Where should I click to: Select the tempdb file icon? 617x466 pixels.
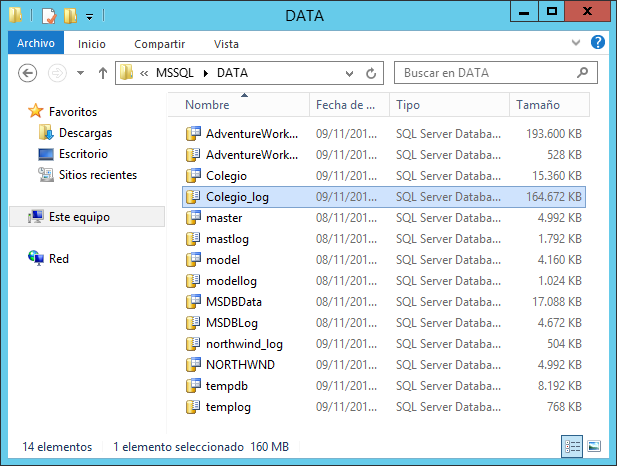pyautogui.click(x=193, y=386)
